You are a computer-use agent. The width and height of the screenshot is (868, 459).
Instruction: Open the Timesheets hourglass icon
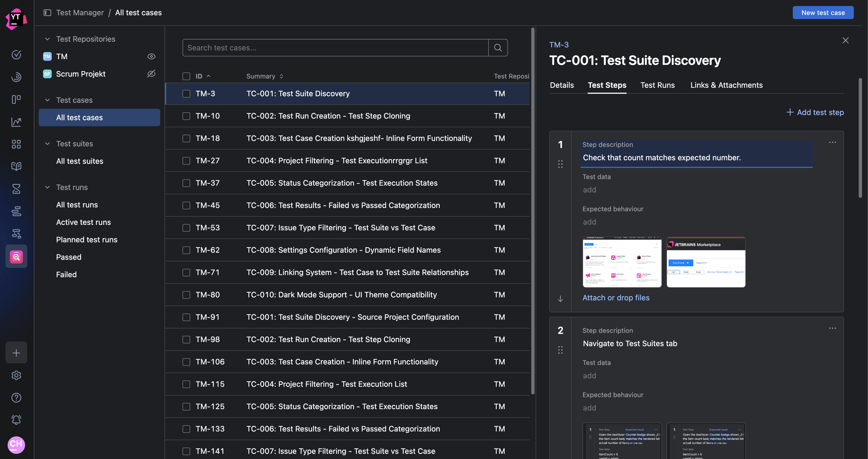point(16,189)
